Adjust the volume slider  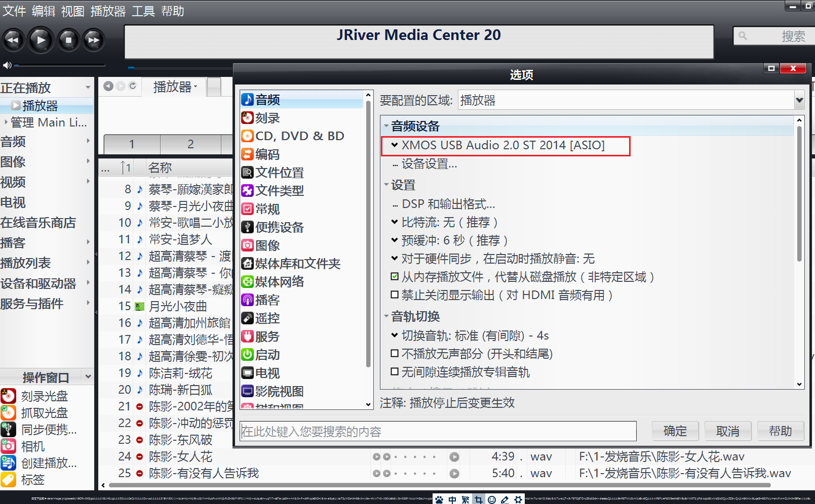60,65
